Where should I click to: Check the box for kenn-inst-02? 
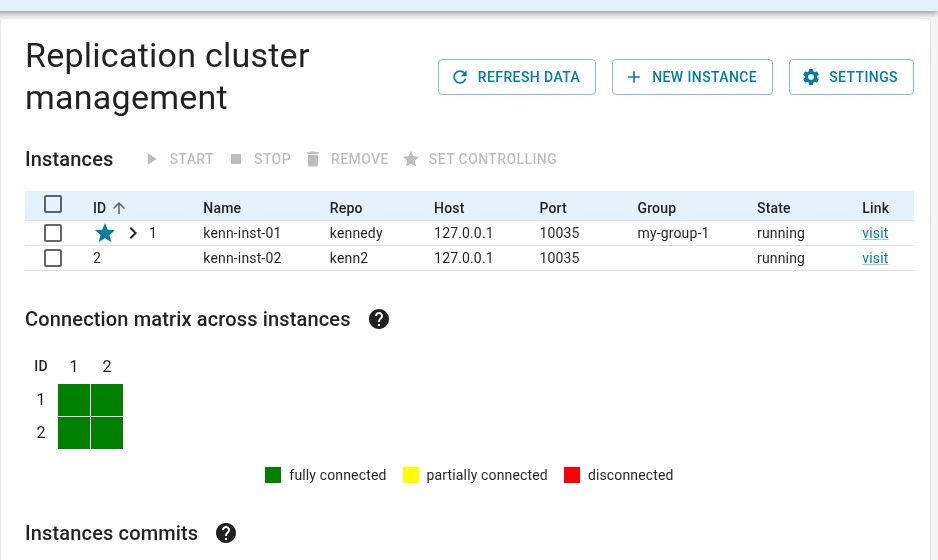click(53, 258)
